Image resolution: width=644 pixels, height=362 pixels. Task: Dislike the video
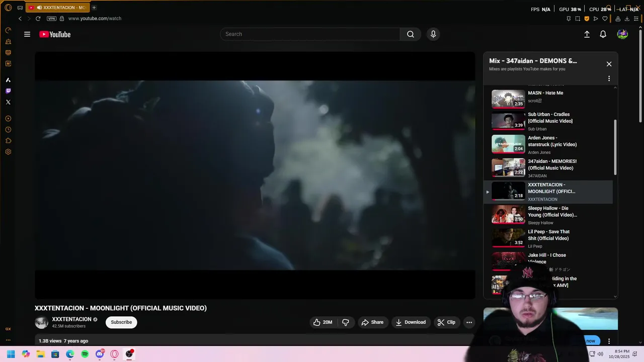(x=346, y=322)
